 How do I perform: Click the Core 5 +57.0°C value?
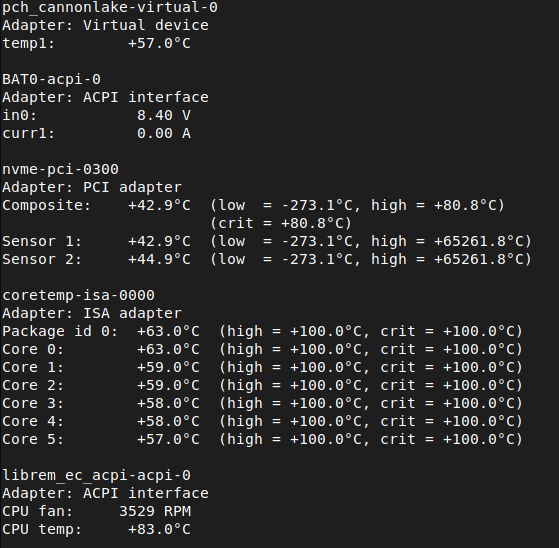[168, 440]
